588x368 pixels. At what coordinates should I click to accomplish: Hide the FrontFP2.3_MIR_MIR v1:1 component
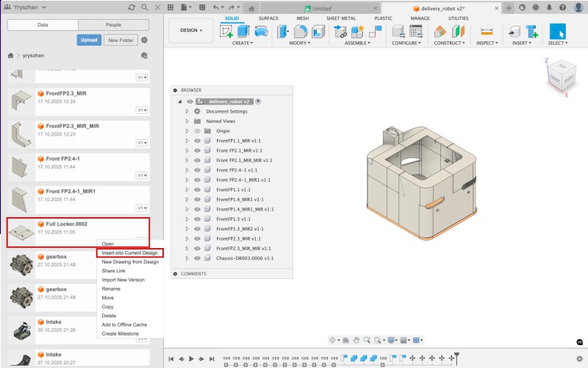tap(197, 248)
